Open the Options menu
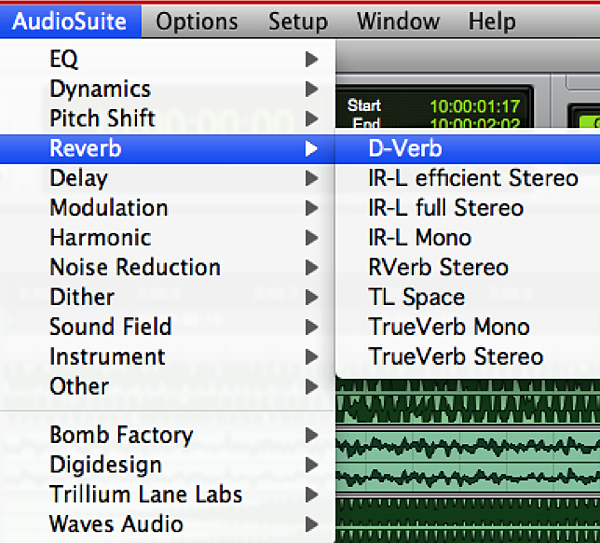600x543 pixels. [197, 21]
